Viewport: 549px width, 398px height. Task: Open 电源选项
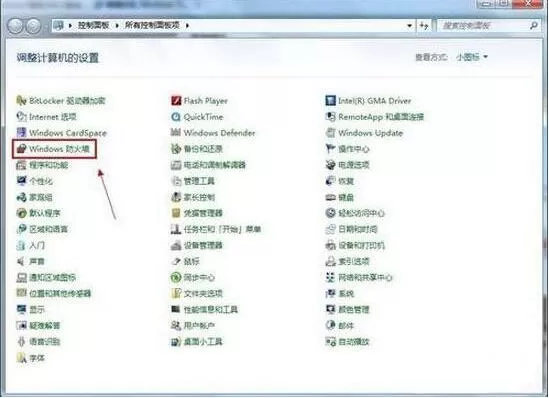click(347, 165)
